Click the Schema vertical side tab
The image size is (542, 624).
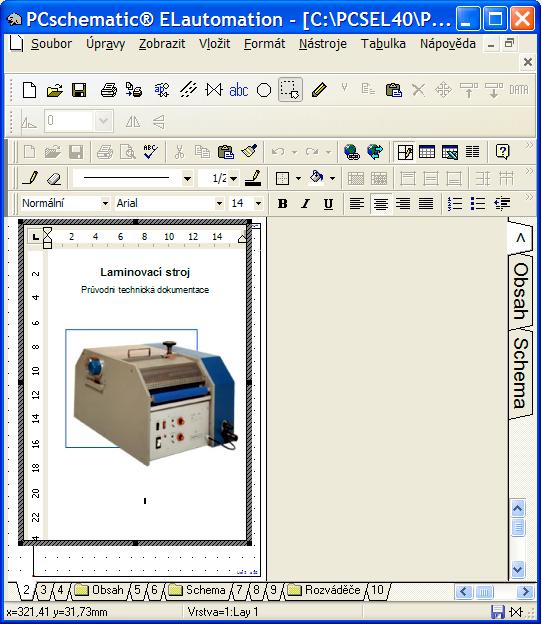(x=521, y=373)
